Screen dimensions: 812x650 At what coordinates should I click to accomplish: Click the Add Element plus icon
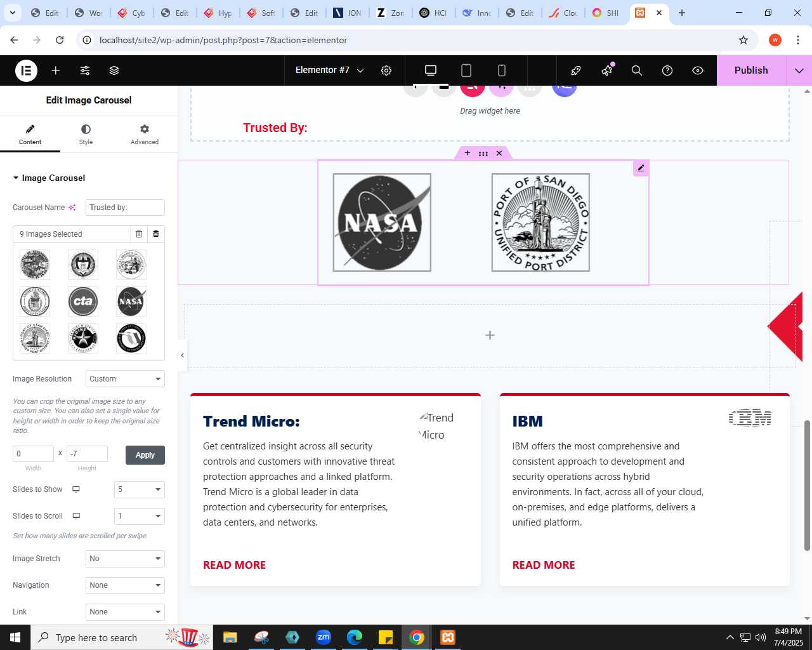pyautogui.click(x=56, y=70)
